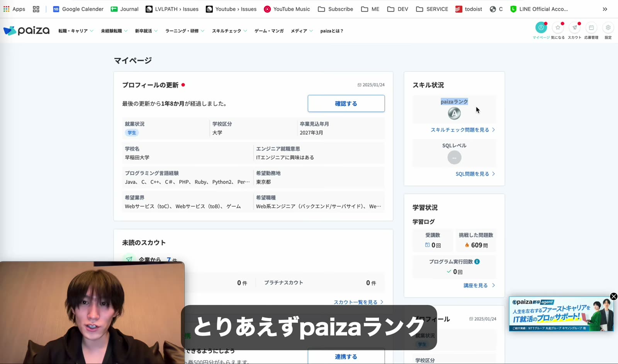This screenshot has width=618, height=364.
Task: Open マイページ user icon in header
Action: tap(541, 28)
